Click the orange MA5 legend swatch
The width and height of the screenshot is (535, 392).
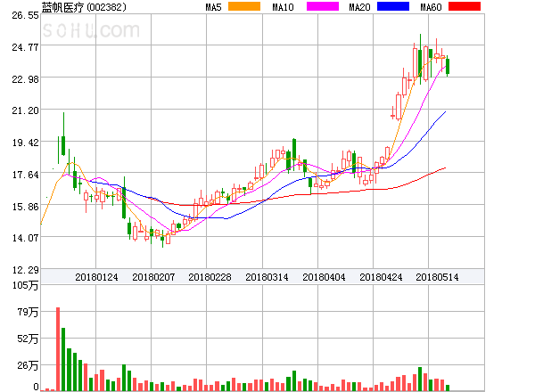coord(244,6)
